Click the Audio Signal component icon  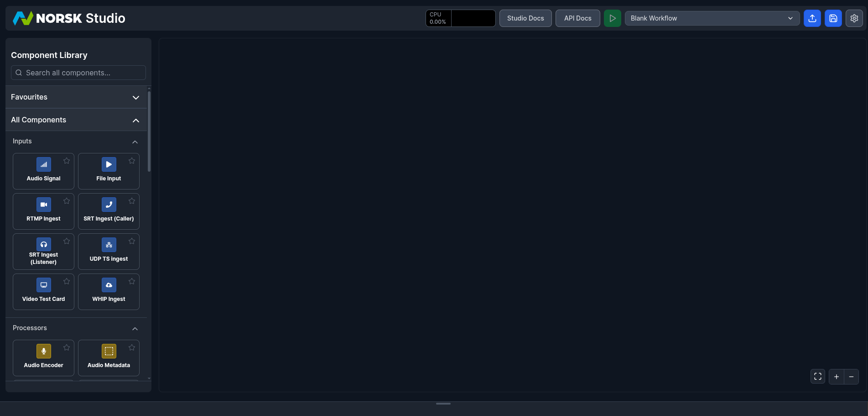(44, 164)
